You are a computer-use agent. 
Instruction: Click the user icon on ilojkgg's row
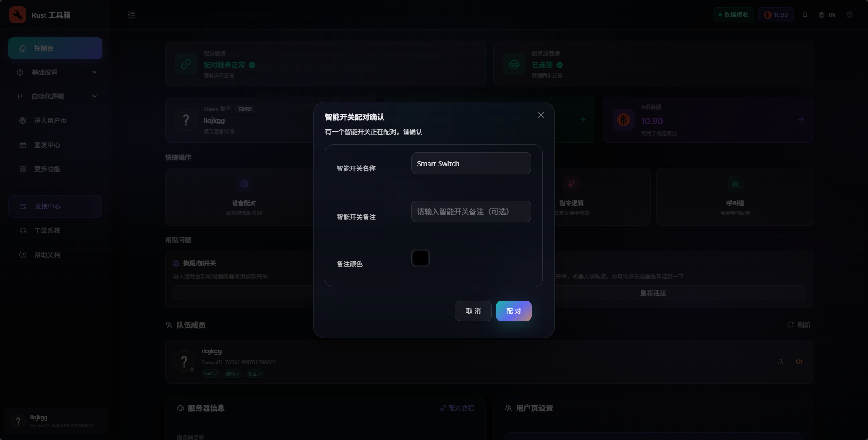tap(780, 362)
